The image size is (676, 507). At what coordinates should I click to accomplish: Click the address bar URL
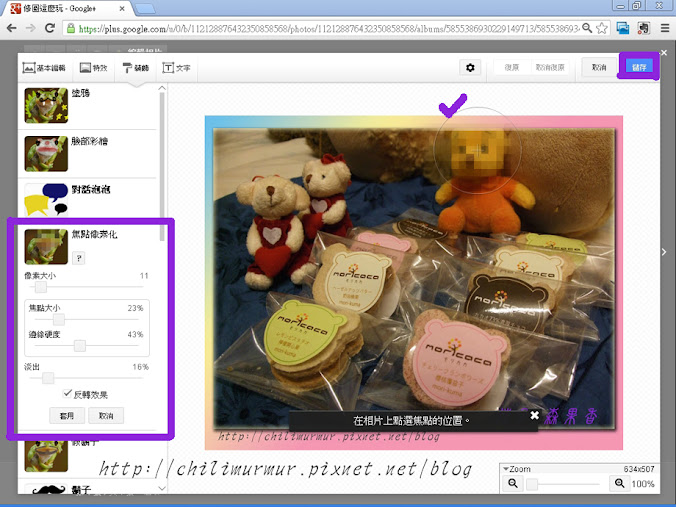[329, 29]
